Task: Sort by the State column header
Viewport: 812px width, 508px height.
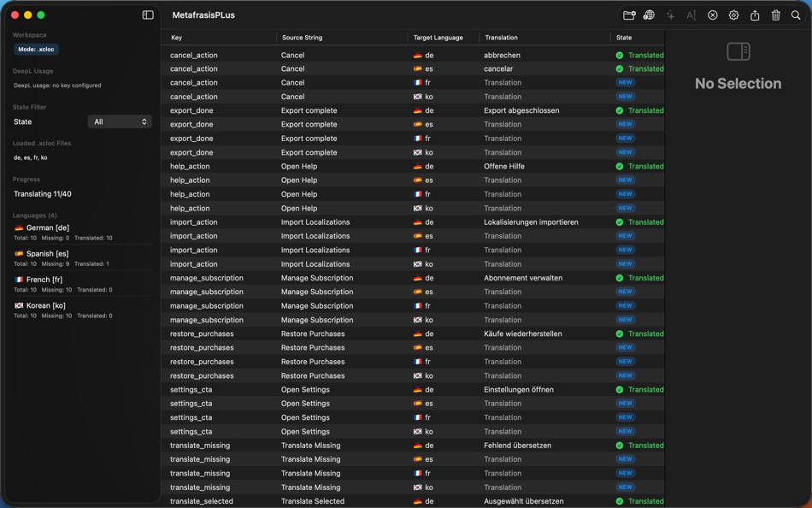Action: (x=624, y=38)
